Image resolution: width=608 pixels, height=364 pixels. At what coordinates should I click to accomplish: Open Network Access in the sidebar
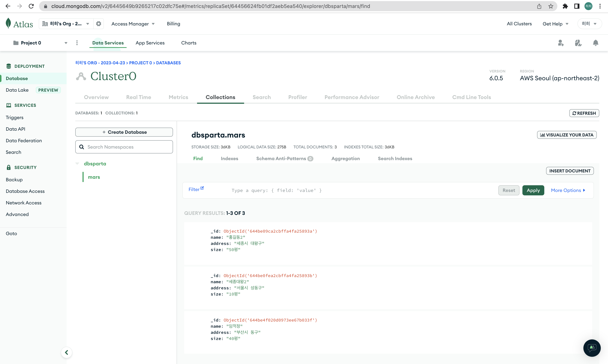24,203
